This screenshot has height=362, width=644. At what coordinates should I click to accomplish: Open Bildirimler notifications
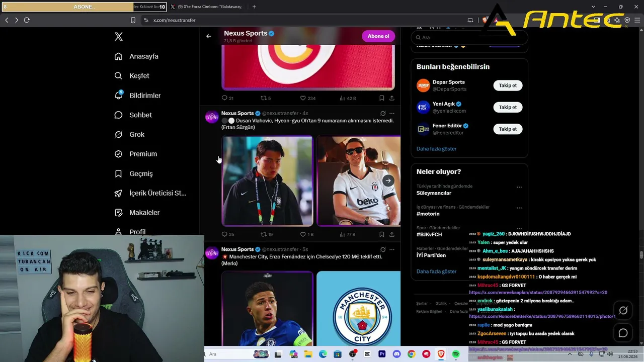coord(137,96)
